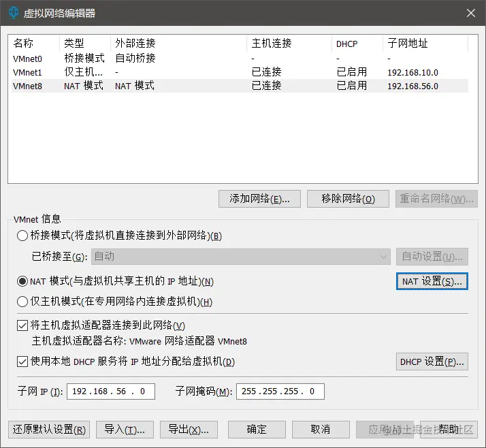This screenshot has width=486, height=448.
Task: Click subnet address 192.168.10.0 cell
Action: point(412,73)
